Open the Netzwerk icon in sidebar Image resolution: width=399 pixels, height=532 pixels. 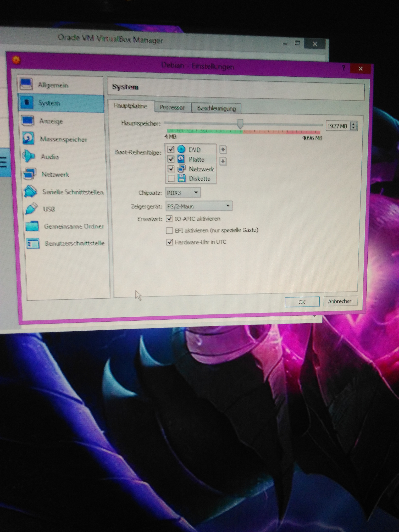coord(30,174)
